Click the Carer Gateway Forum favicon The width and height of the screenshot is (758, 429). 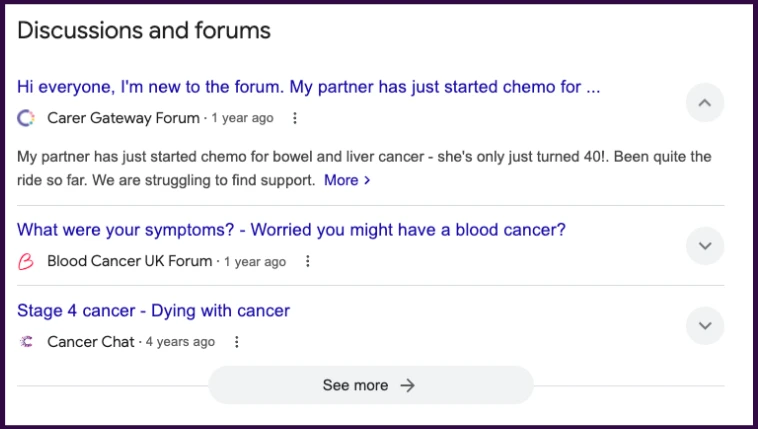(26, 118)
